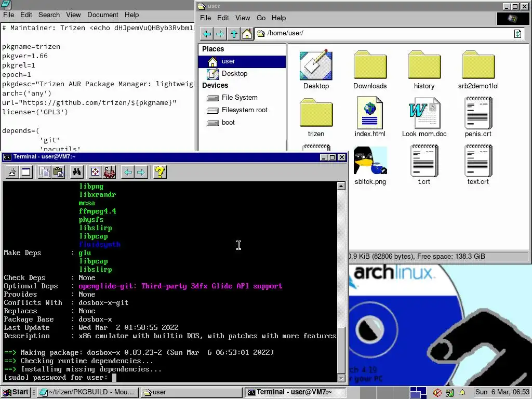
Task: Open the Edit menu in the text editor
Action: [x=26, y=15]
